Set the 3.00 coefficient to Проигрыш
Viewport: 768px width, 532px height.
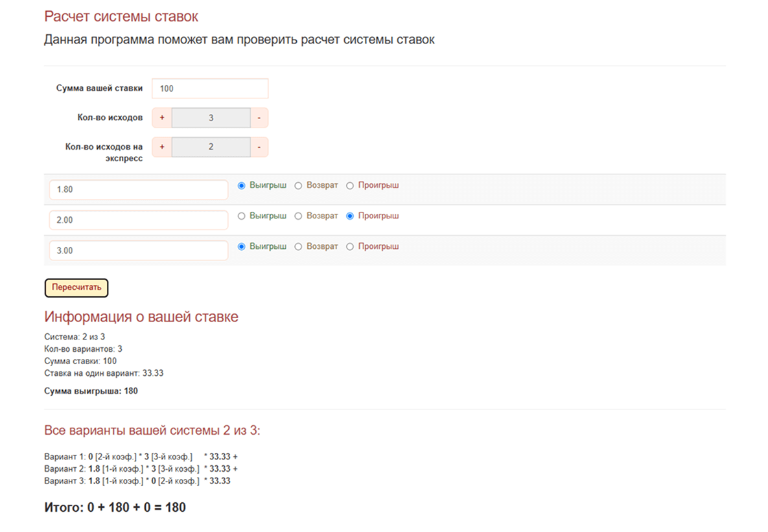pyautogui.click(x=350, y=246)
